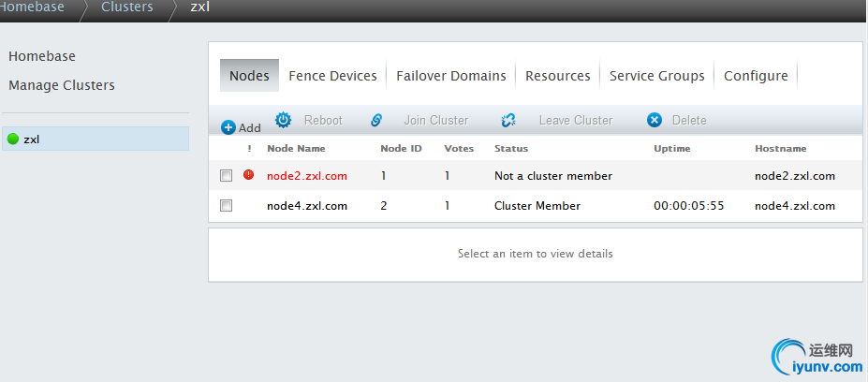Screen dimensions: 868x382
Task: Click the Add node plus icon
Action: [x=228, y=127]
